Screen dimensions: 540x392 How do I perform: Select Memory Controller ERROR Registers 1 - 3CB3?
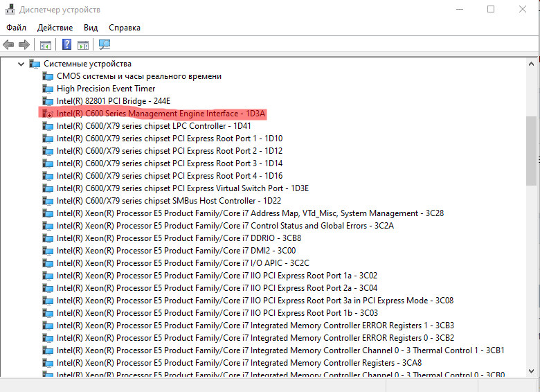(x=255, y=326)
